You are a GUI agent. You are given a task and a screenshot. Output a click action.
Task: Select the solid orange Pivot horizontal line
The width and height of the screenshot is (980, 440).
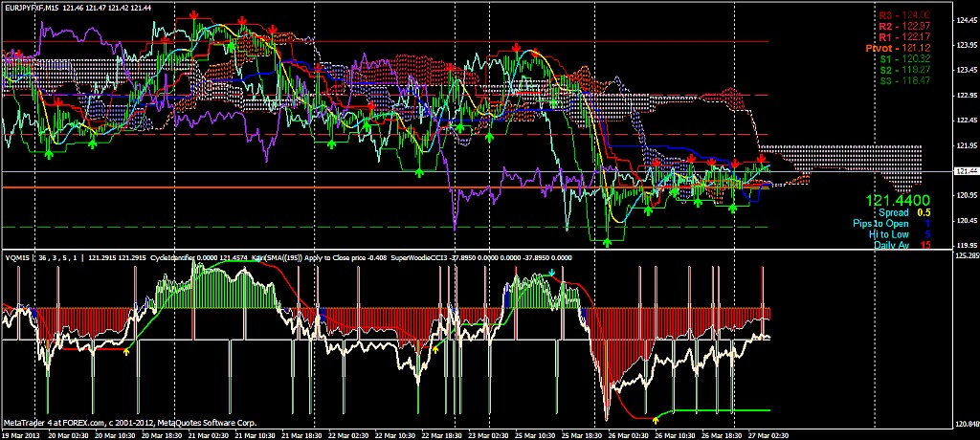point(385,187)
